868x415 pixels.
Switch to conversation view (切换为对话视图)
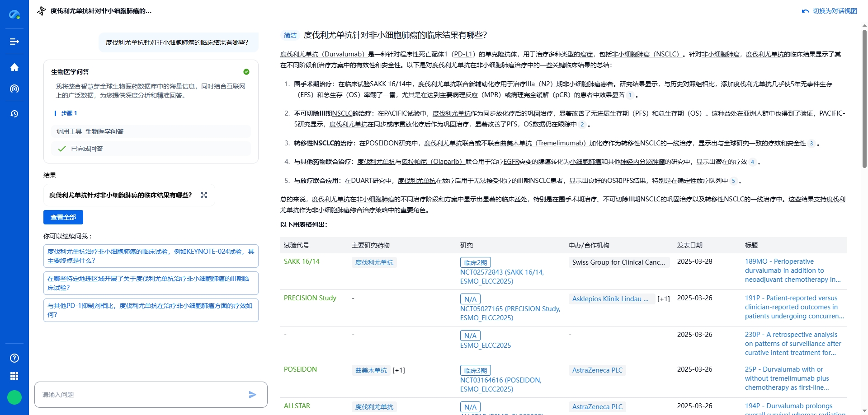tap(833, 10)
